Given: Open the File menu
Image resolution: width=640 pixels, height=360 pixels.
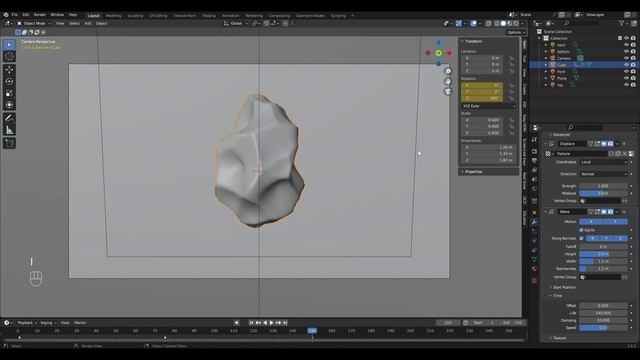Looking at the screenshot, I should click(x=15, y=15).
